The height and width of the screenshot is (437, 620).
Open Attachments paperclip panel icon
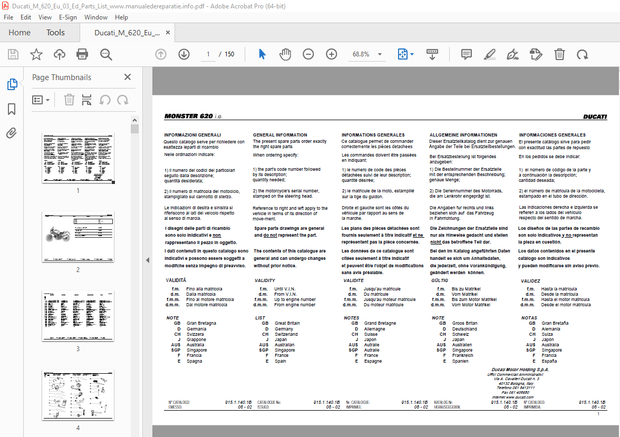pyautogui.click(x=12, y=133)
